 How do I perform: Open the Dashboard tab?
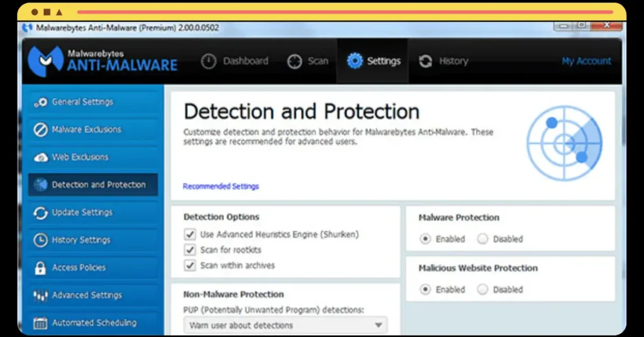235,61
